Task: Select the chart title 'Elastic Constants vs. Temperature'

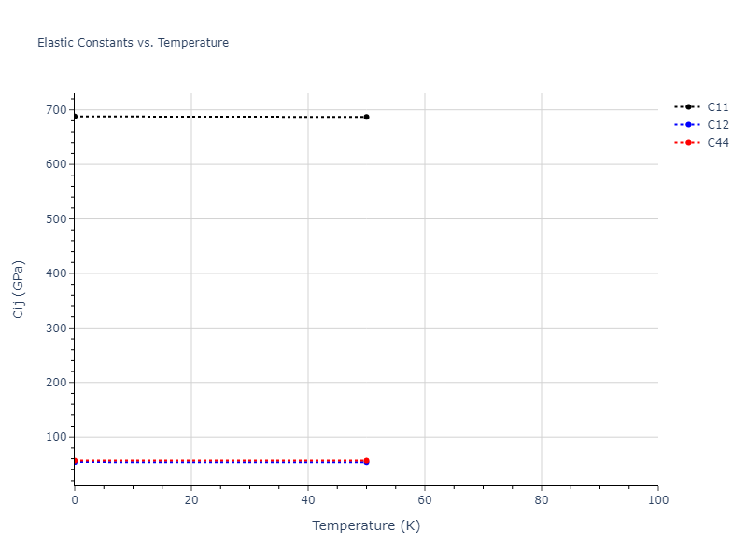Action: [133, 43]
